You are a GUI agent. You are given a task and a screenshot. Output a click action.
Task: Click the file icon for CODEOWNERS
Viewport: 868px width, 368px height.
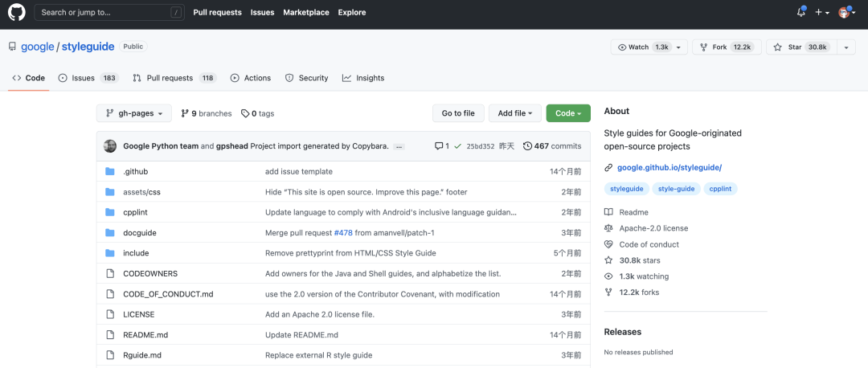click(x=109, y=273)
